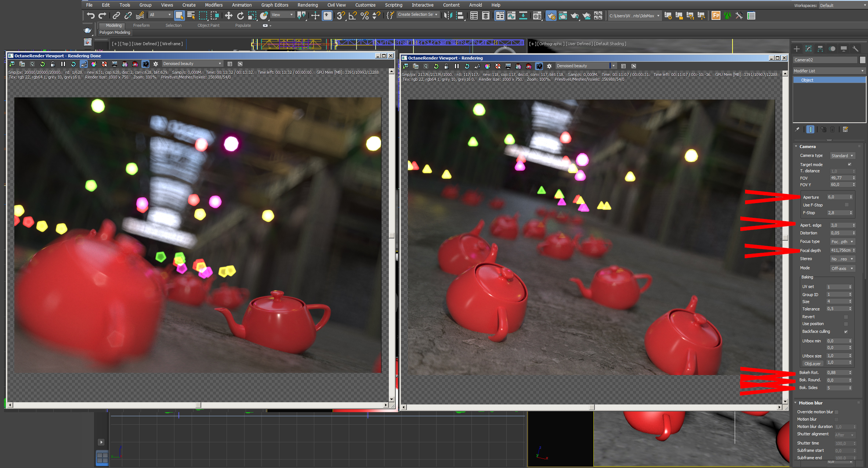Click the Select and Link chain icon
The image size is (868, 468).
coord(116,15)
